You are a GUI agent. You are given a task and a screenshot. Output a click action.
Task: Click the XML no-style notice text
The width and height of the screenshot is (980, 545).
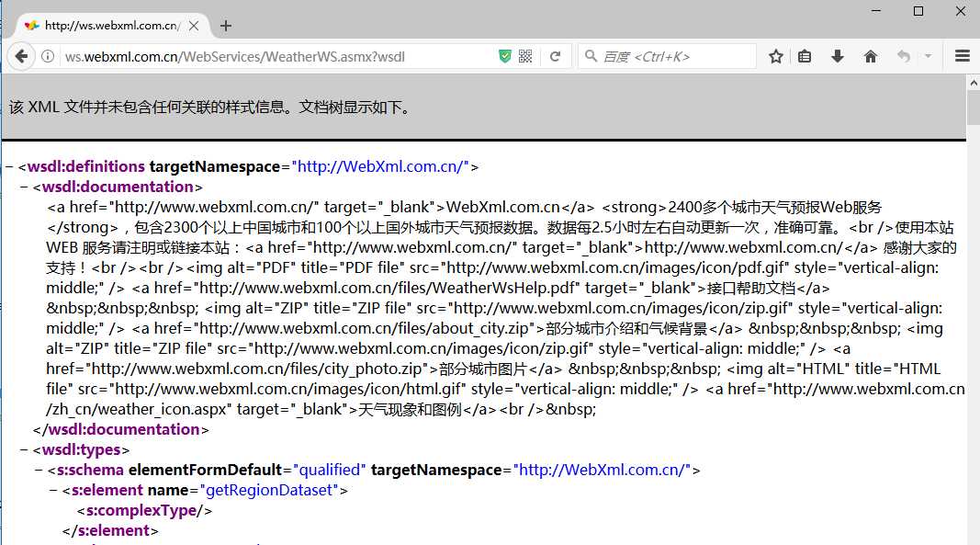point(210,107)
